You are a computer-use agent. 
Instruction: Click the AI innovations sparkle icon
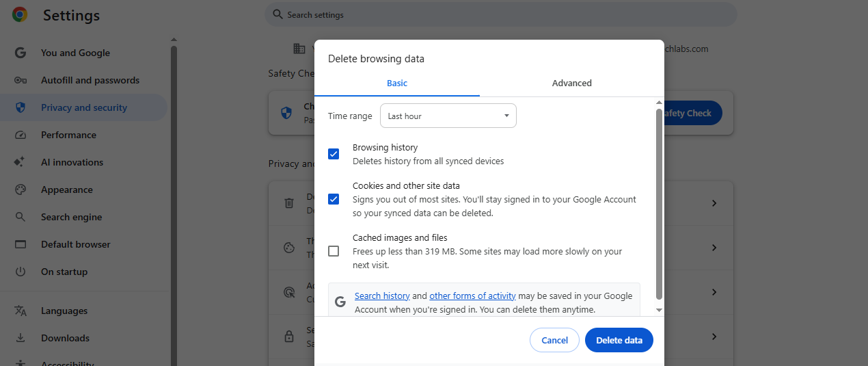[21, 162]
